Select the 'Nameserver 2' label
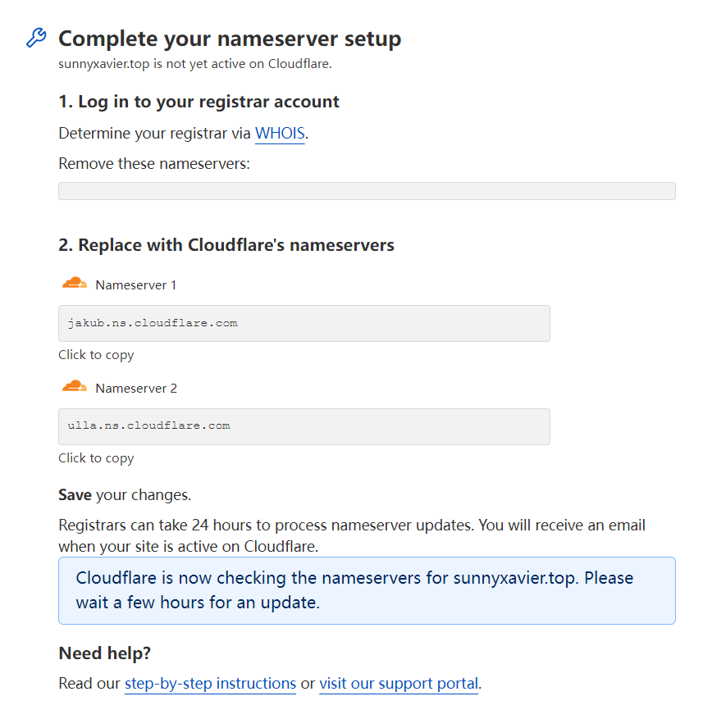The image size is (712, 728). click(136, 388)
